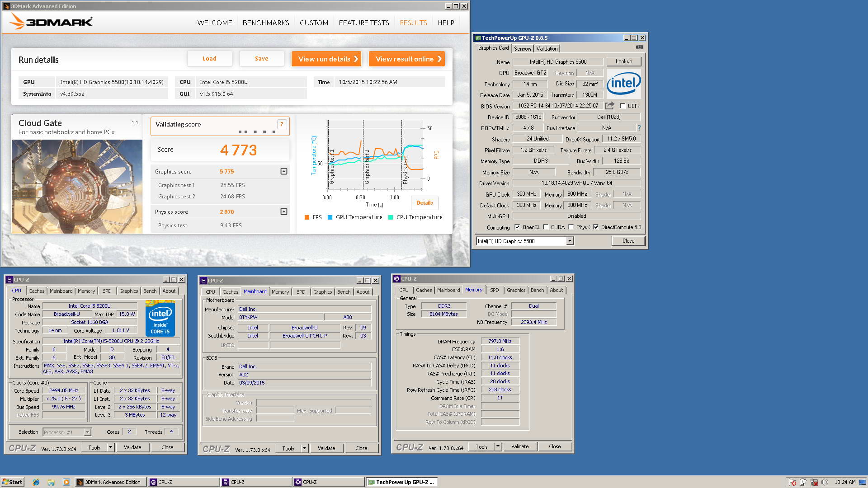Open SPD tab in the Mainboard CPU-Z window
The height and width of the screenshot is (488, 868).
(x=301, y=292)
